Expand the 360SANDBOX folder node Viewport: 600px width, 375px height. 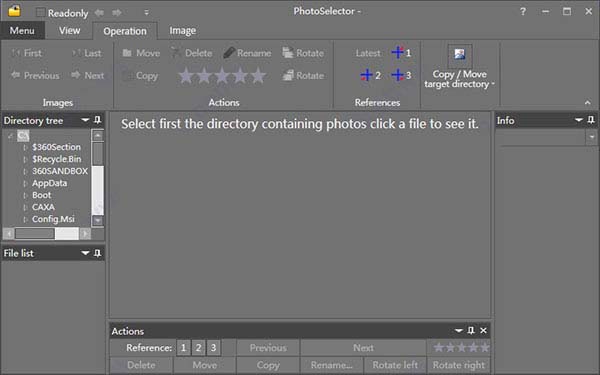(25, 171)
